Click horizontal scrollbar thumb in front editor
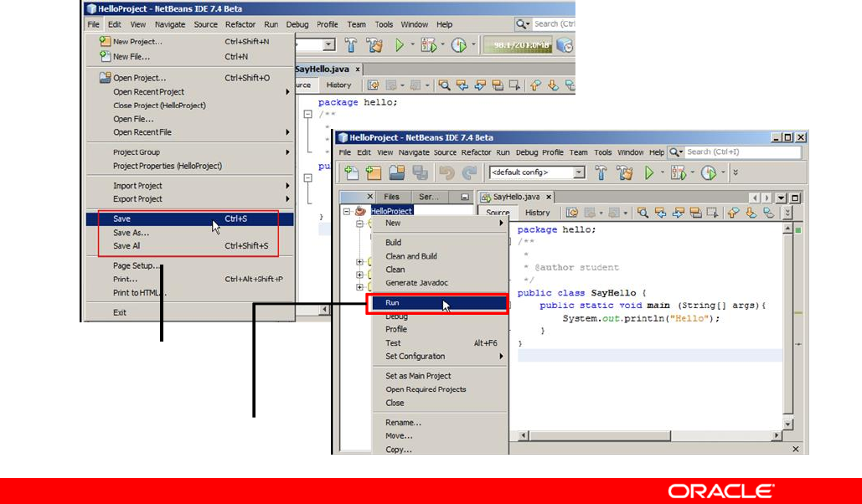Viewport: 862px width, 504px height. (x=601, y=435)
